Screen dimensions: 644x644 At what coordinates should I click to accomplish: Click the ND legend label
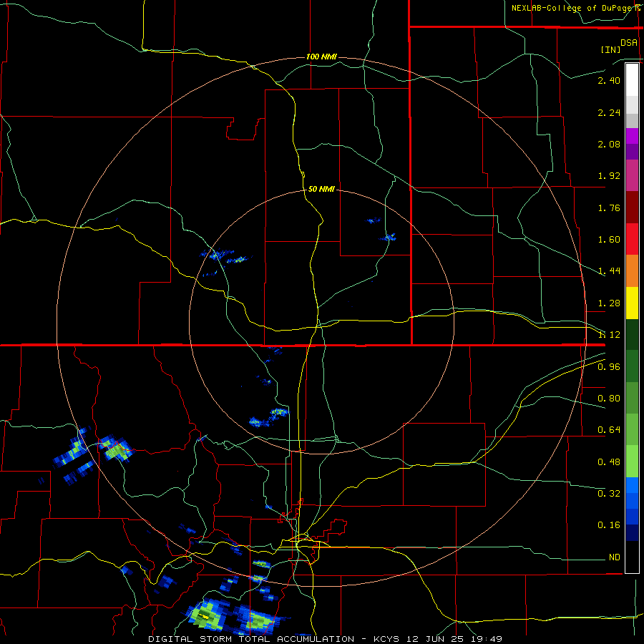tap(614, 557)
